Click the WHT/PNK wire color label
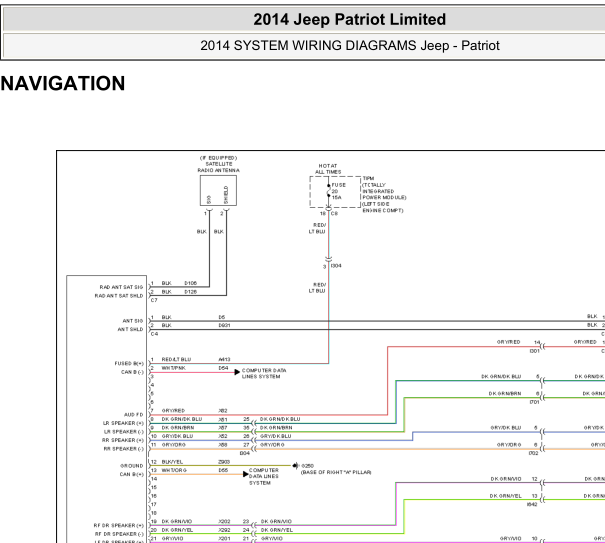 [x=174, y=368]
